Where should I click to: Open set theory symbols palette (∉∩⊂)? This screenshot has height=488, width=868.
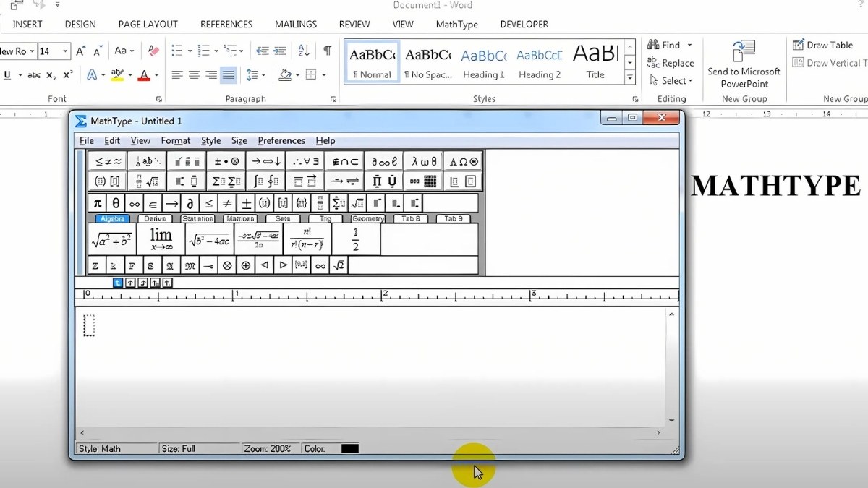344,161
